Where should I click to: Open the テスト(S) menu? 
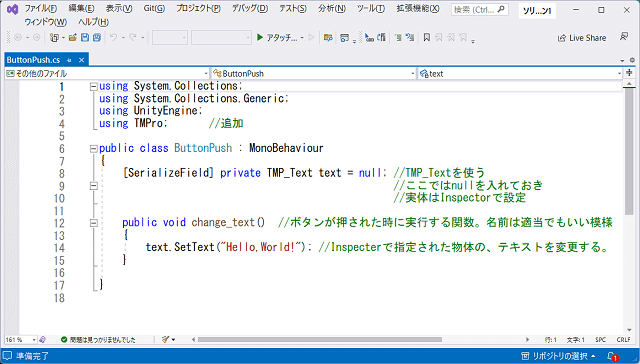tap(293, 9)
